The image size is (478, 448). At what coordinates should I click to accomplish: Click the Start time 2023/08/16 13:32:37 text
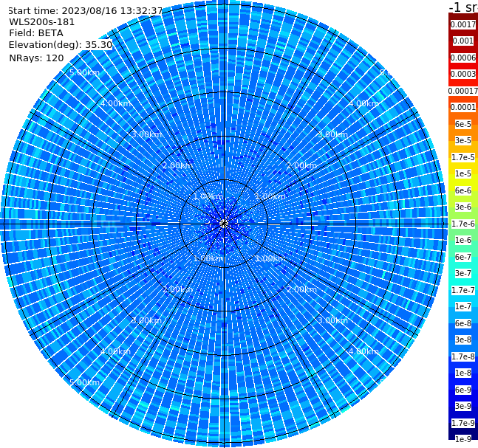(x=85, y=11)
